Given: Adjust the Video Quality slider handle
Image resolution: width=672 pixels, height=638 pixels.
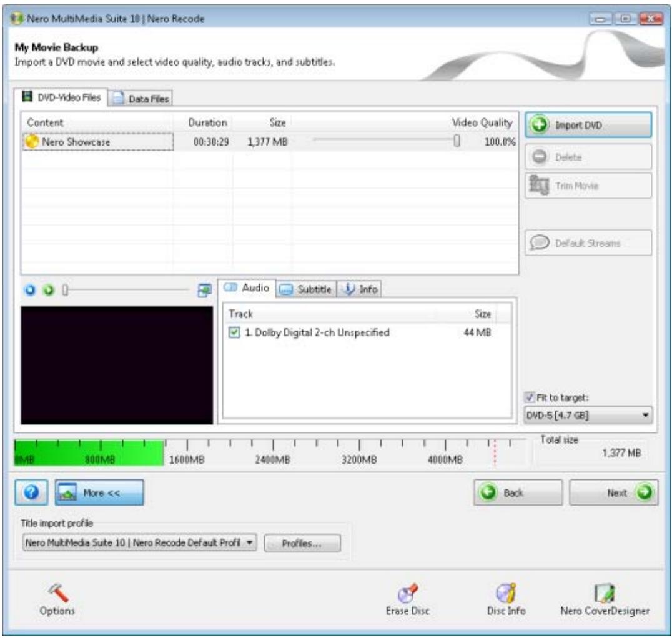Looking at the screenshot, I should pyautogui.click(x=457, y=141).
